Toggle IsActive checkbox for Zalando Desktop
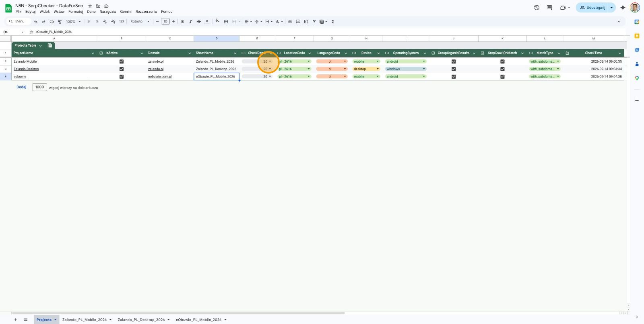644x324 pixels. 121,69
